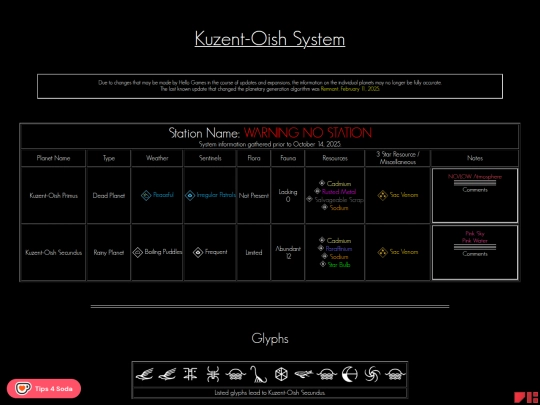Image resolution: width=540 pixels, height=405 pixels.
Task: Click the Sodium resource icon in Primus row
Action: coord(324,207)
